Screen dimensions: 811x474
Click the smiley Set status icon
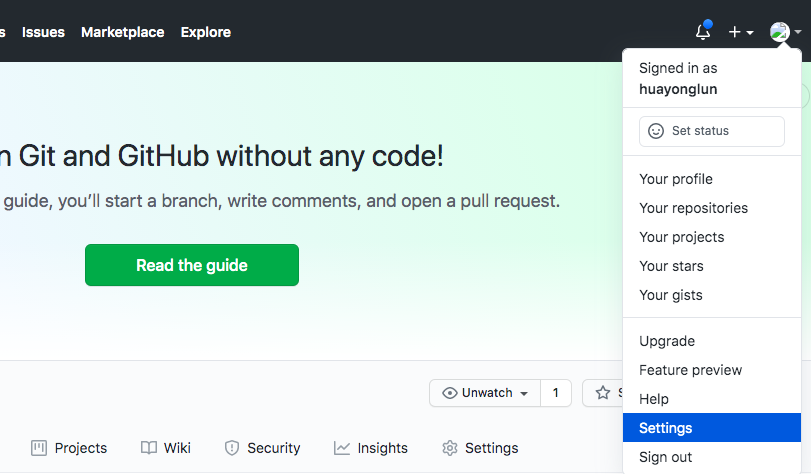656,131
